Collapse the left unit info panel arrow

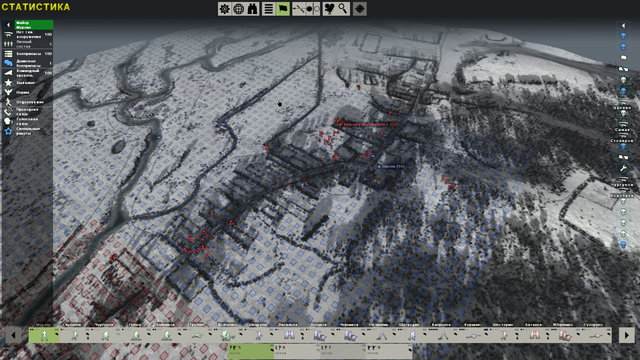[x=8, y=25]
